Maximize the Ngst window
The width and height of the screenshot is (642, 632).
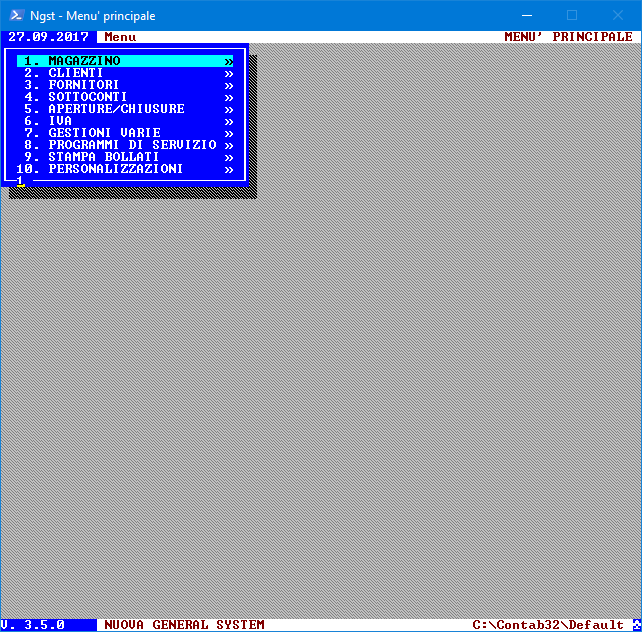point(572,15)
